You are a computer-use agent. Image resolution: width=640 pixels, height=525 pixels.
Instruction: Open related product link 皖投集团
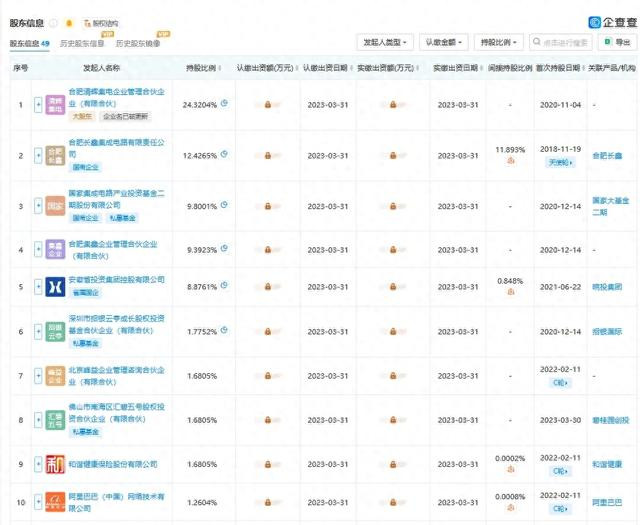pos(607,287)
